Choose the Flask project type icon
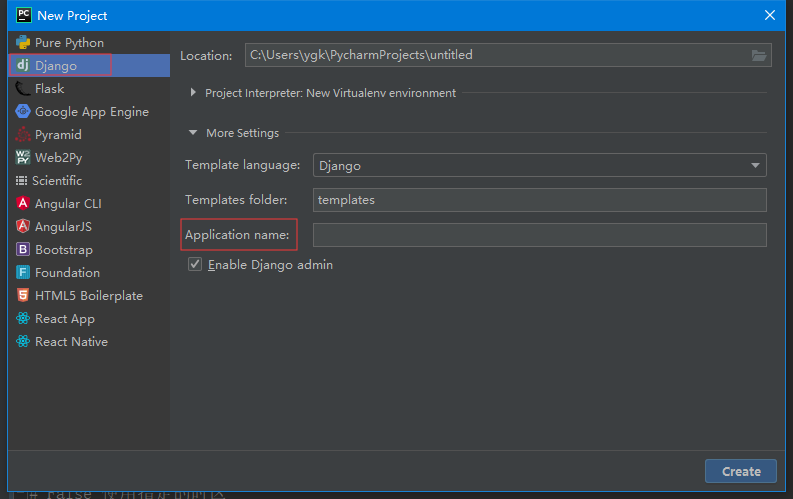 pos(23,89)
